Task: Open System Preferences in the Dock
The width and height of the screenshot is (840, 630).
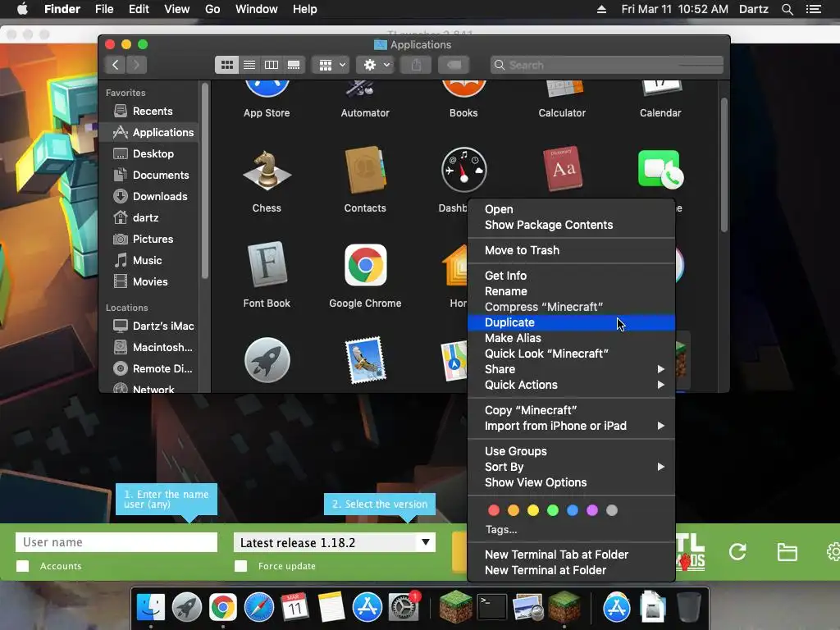Action: [403, 608]
